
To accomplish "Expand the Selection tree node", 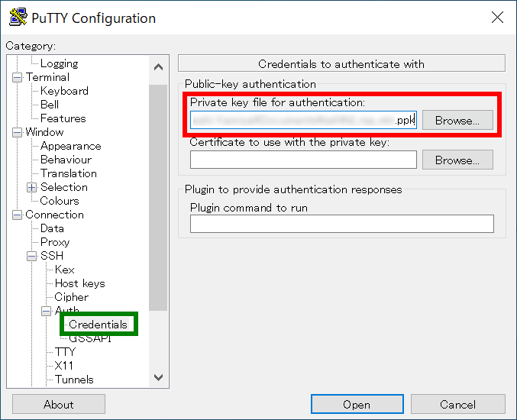I will pyautogui.click(x=31, y=188).
